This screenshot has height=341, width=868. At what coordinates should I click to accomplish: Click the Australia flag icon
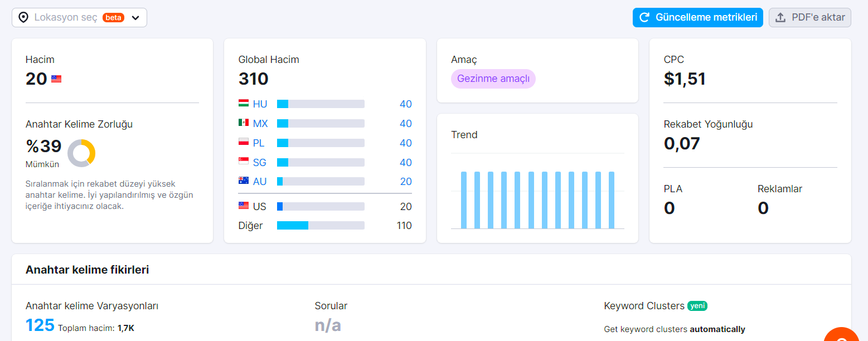(x=244, y=181)
